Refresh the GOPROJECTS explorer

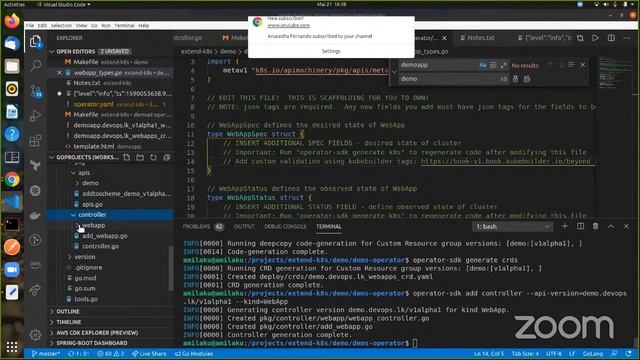[x=153, y=157]
